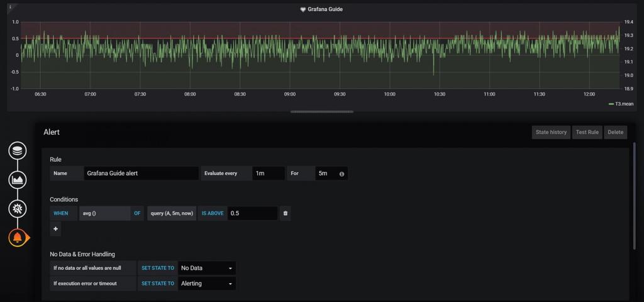The width and height of the screenshot is (644, 302).
Task: Open State history
Action: click(551, 132)
